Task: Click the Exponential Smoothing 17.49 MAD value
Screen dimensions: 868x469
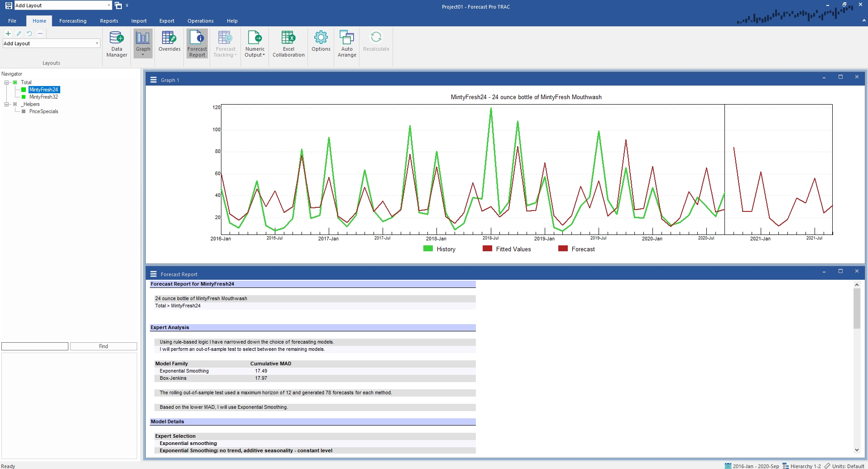Action: [x=261, y=371]
